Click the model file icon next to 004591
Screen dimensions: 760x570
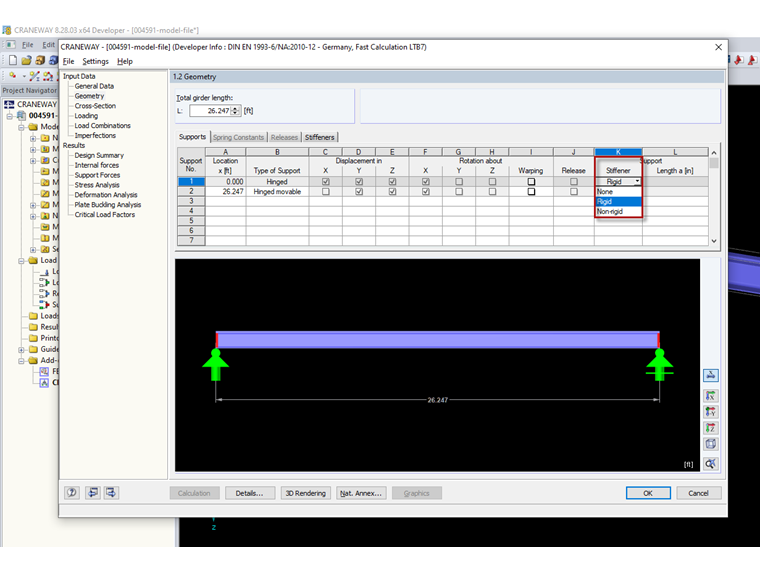coord(21,115)
